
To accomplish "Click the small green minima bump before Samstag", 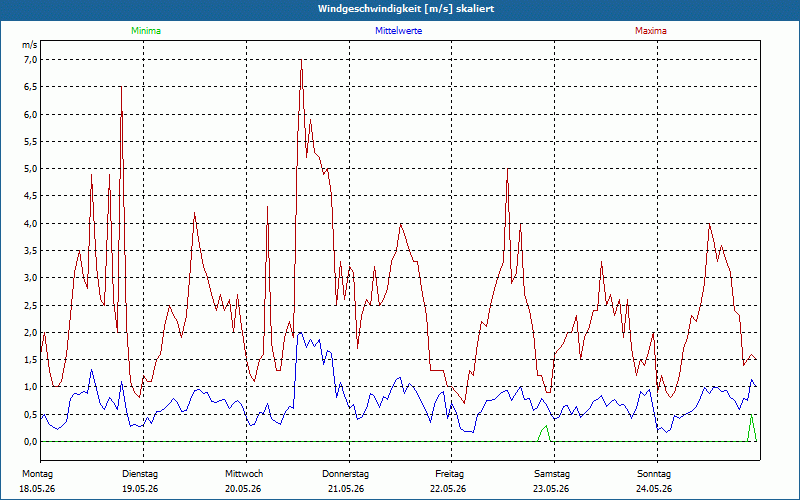I will (545, 433).
